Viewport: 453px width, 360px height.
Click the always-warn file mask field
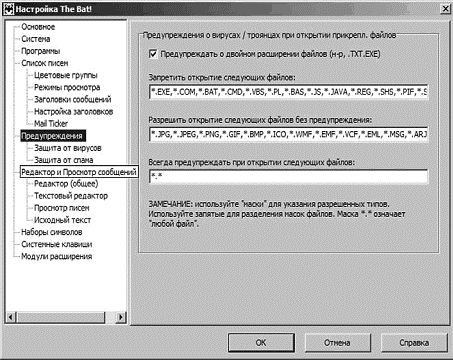tap(288, 176)
